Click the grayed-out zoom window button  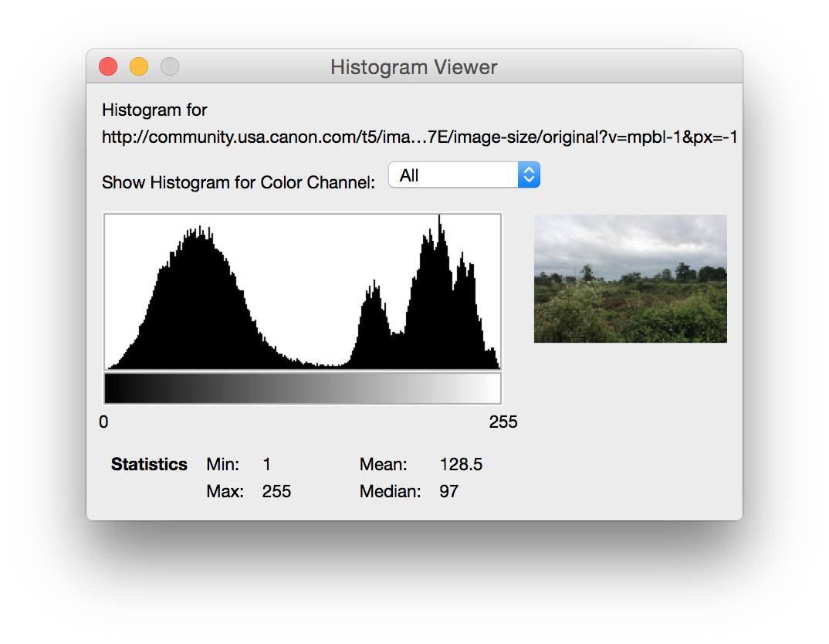[x=170, y=67]
